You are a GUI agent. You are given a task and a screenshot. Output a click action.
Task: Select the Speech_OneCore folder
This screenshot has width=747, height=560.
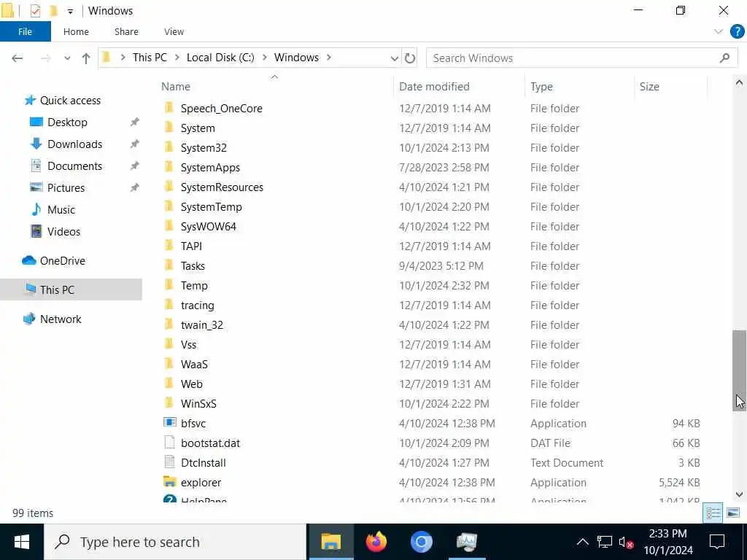[x=222, y=109]
